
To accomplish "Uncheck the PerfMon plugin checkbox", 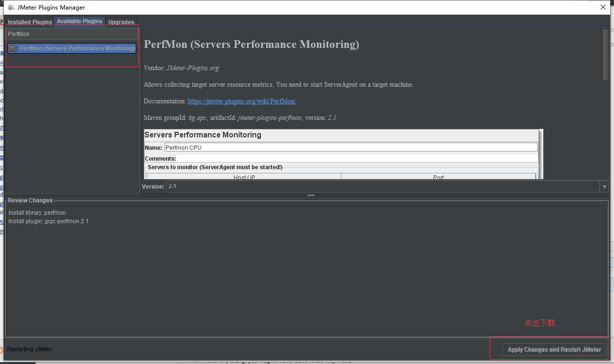I will tap(13, 48).
